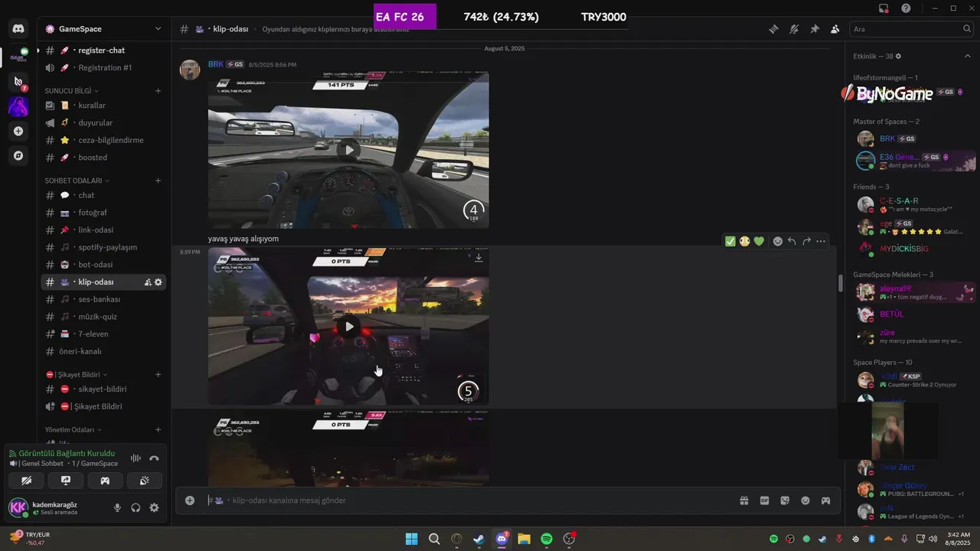This screenshot has height=551, width=980.
Task: Play the first BRK driving video
Action: click(349, 150)
